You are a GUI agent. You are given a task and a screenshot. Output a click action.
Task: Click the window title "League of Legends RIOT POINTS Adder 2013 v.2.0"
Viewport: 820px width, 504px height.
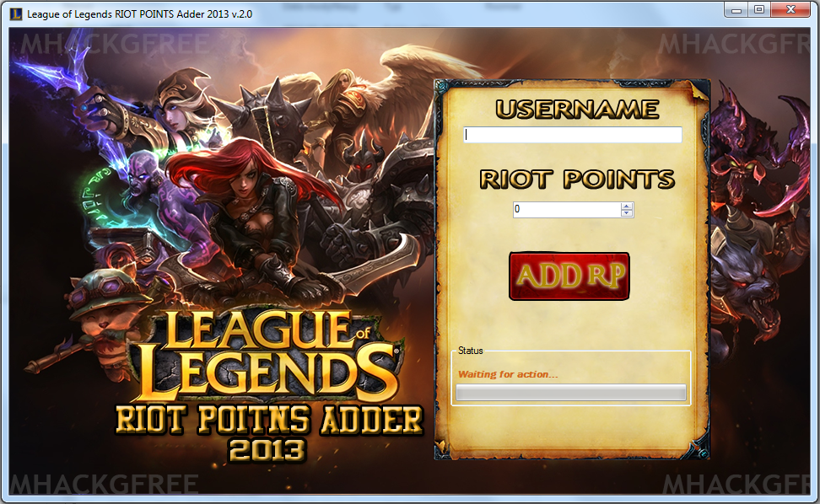[140, 14]
